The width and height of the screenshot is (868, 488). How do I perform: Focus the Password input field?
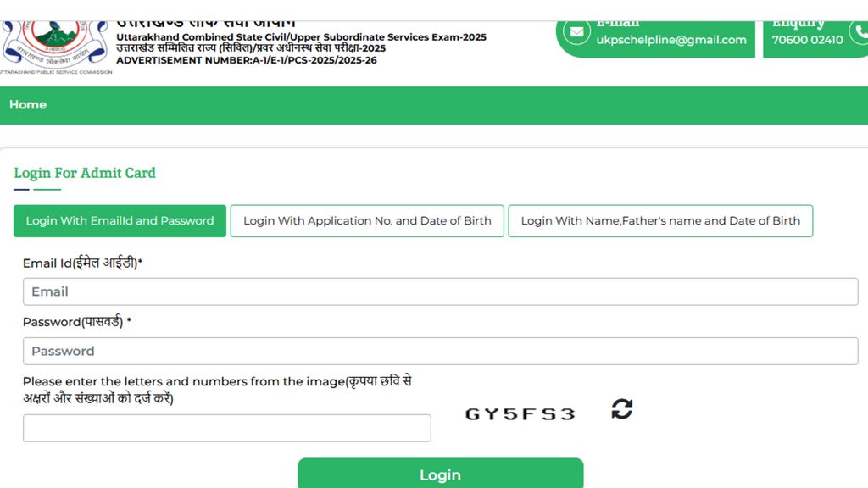[440, 351]
